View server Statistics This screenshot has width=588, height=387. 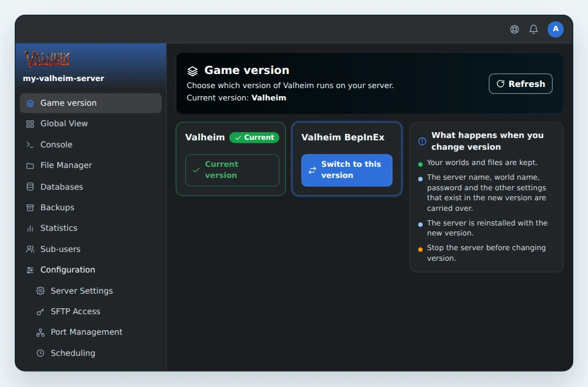[91, 228]
